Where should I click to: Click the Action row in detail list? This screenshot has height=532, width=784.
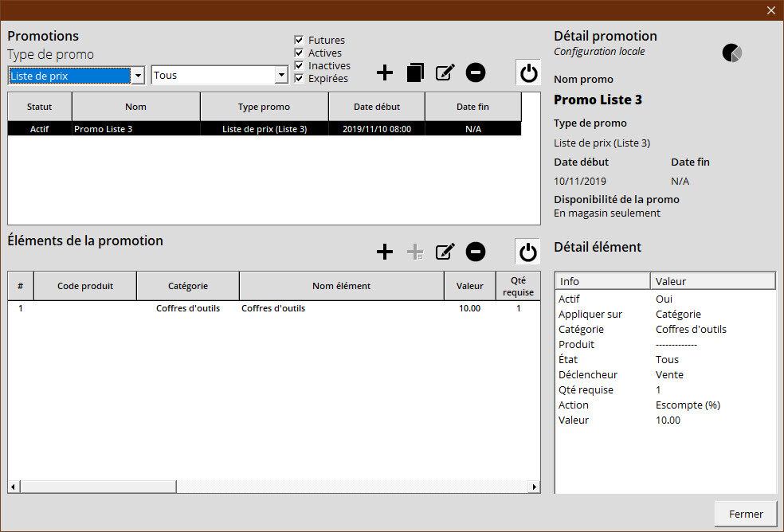(x=665, y=405)
